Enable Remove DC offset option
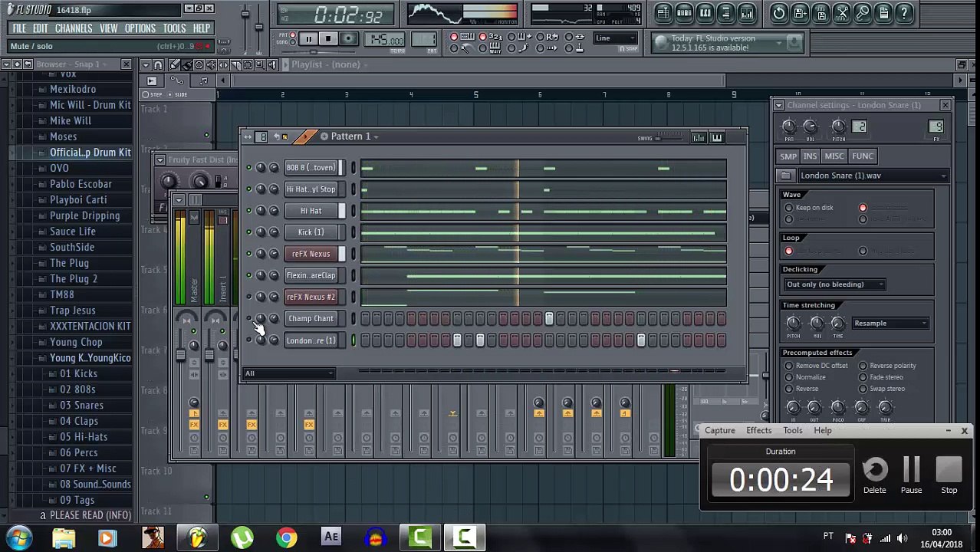The image size is (980, 552). pyautogui.click(x=789, y=366)
